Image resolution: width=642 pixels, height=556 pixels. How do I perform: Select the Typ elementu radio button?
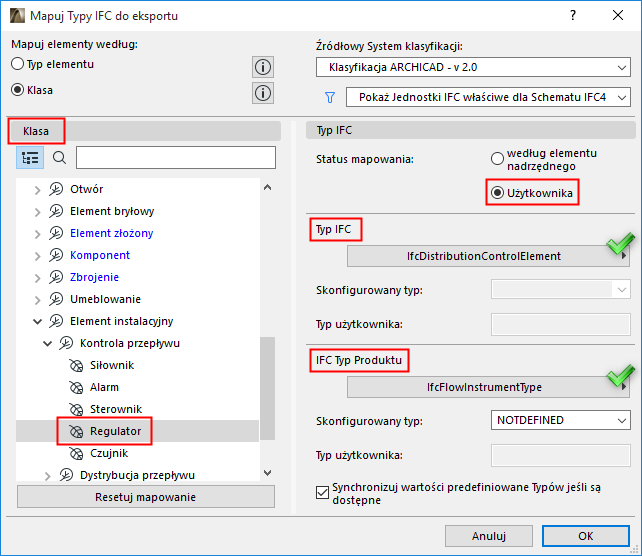click(17, 64)
